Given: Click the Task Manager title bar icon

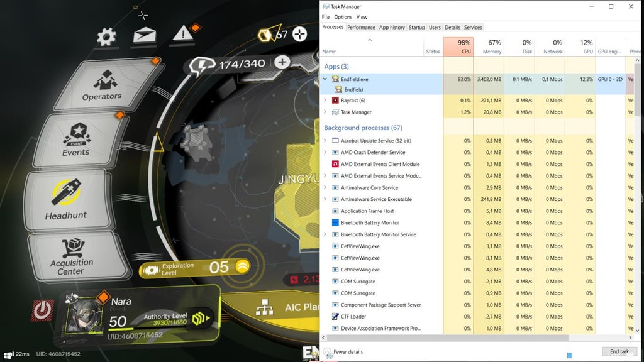Looking at the screenshot, I should pyautogui.click(x=326, y=6).
